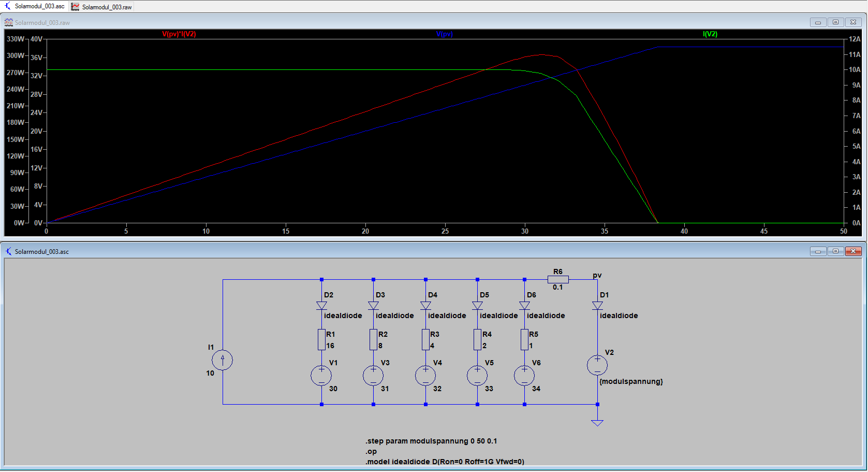Click the pv net label
Viewport: 868px width, 472px height.
(x=597, y=276)
